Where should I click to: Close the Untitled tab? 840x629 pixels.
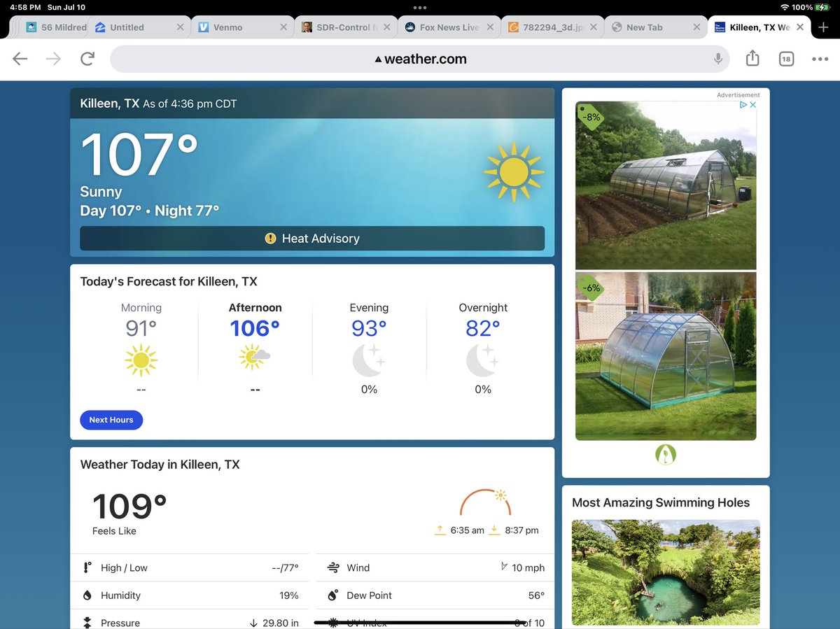point(180,27)
